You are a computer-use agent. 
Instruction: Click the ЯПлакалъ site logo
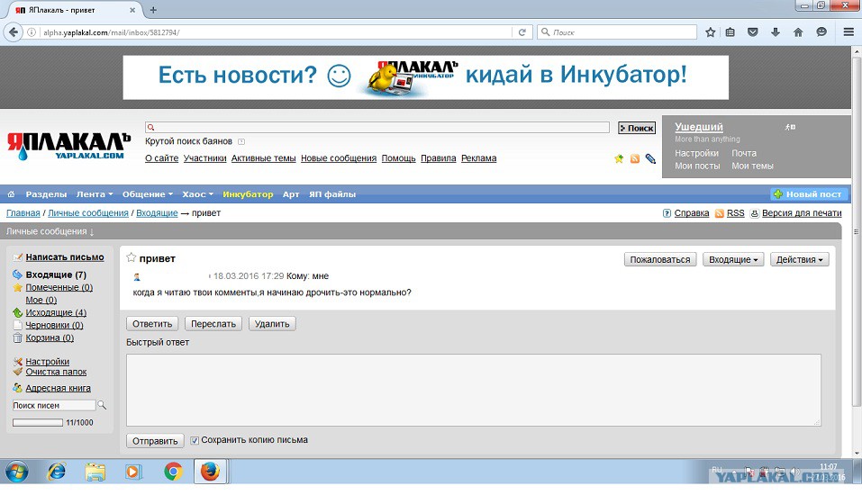[68, 146]
